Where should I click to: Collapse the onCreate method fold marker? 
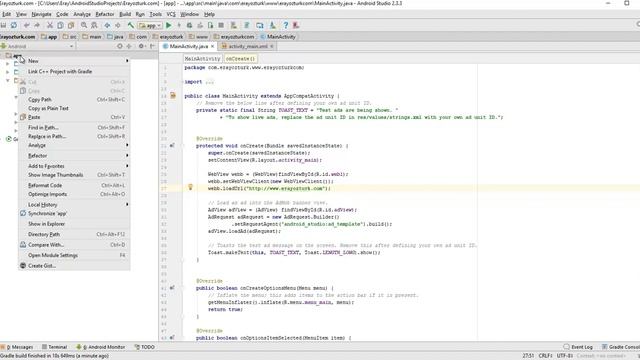click(182, 146)
